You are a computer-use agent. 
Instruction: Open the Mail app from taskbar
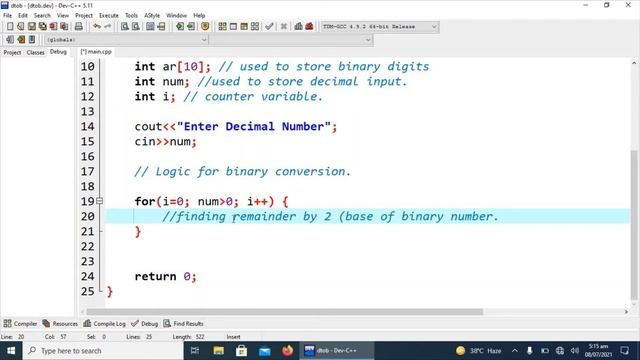point(264,351)
